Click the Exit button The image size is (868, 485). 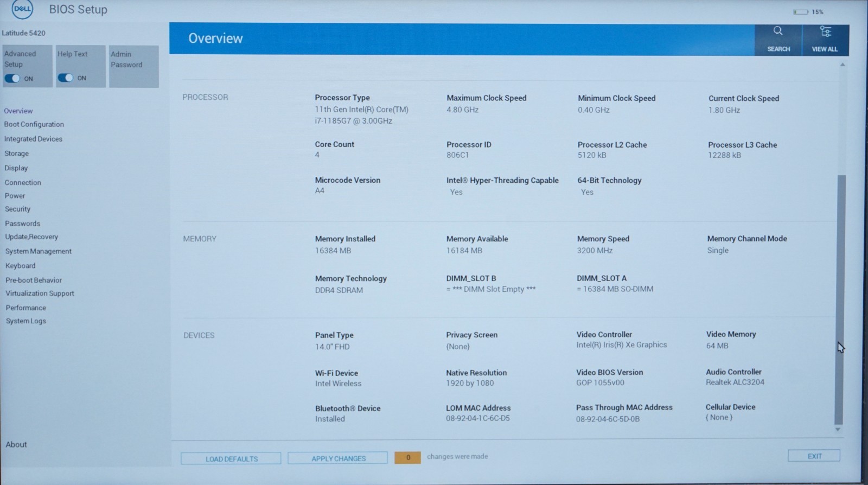pos(814,456)
